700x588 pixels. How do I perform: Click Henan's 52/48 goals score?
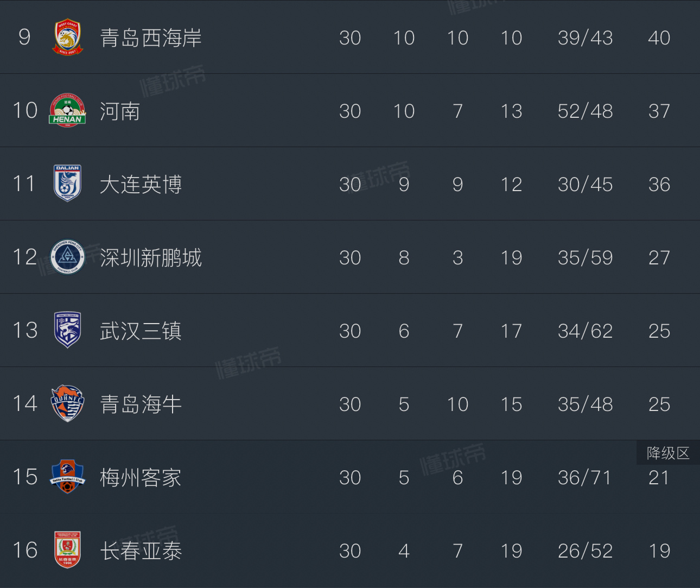point(585,111)
